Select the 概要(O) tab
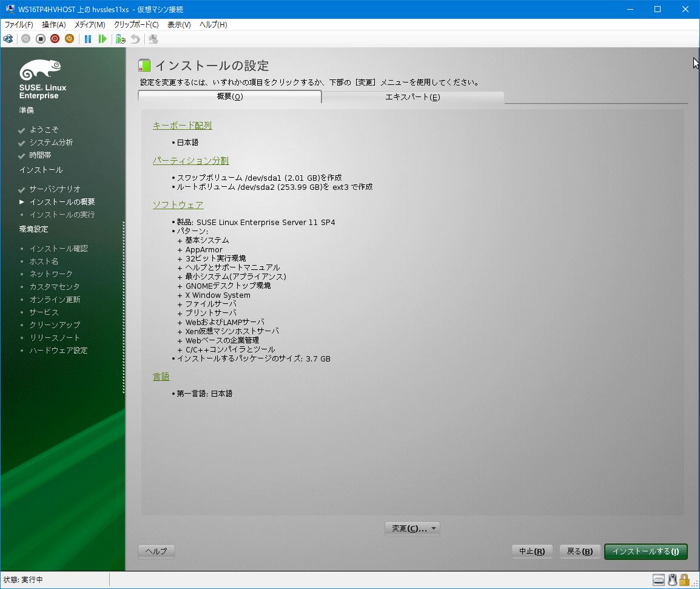Screen dimensions: 700x589 point(230,96)
